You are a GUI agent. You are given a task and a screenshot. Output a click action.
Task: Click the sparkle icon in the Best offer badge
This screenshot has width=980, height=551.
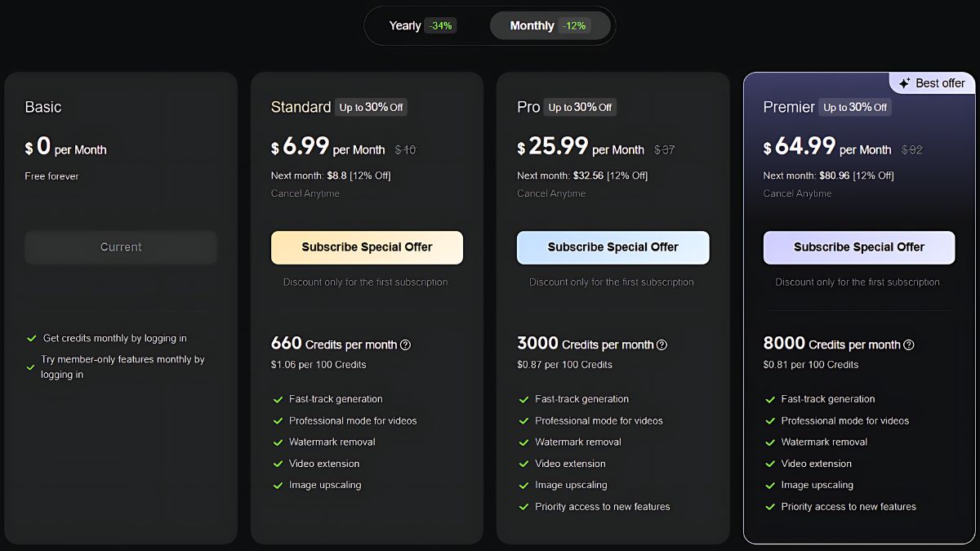coord(904,83)
